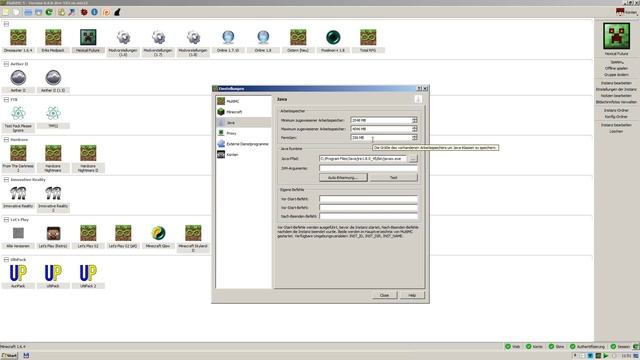Click Spielen in the right panel
Screen dimensions: 640x360
(x=616, y=62)
